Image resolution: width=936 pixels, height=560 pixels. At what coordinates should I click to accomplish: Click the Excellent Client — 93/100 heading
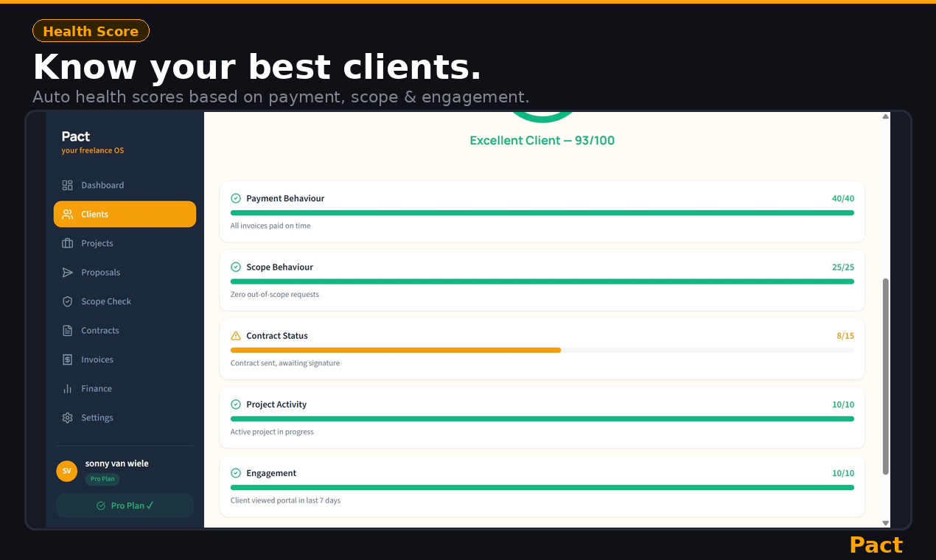(x=542, y=141)
